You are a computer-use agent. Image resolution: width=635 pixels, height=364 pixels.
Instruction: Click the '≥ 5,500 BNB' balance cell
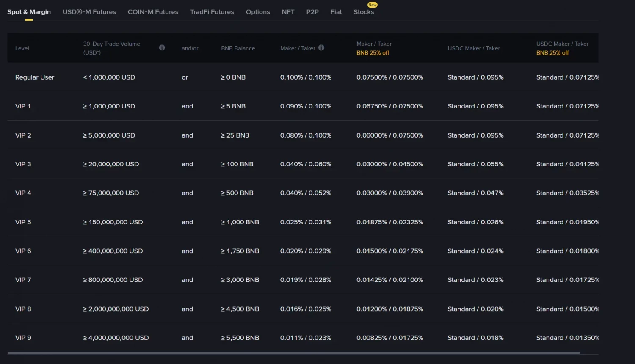click(x=240, y=338)
